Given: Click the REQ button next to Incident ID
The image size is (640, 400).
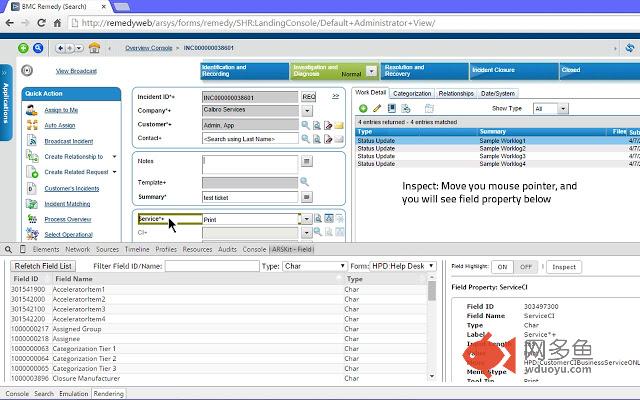Looking at the screenshot, I should [x=309, y=97].
